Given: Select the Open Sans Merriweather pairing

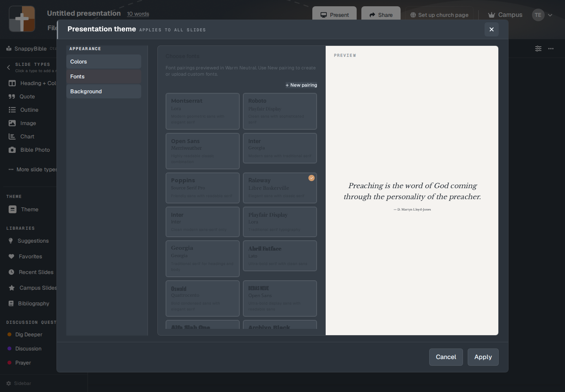Looking at the screenshot, I should point(202,151).
